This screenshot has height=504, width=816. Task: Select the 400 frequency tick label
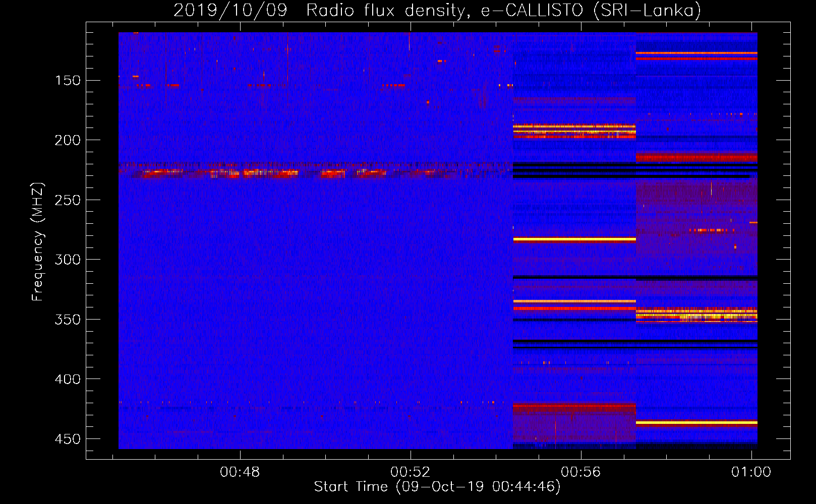[68, 379]
